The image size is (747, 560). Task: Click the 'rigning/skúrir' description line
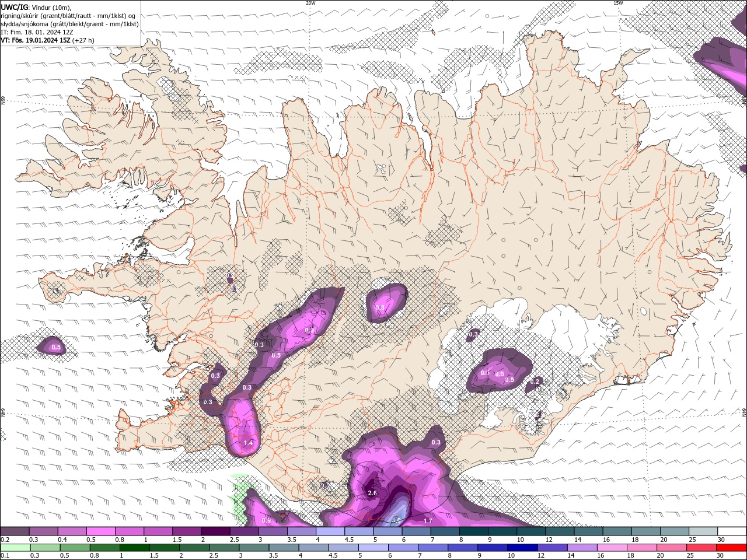tap(68, 16)
